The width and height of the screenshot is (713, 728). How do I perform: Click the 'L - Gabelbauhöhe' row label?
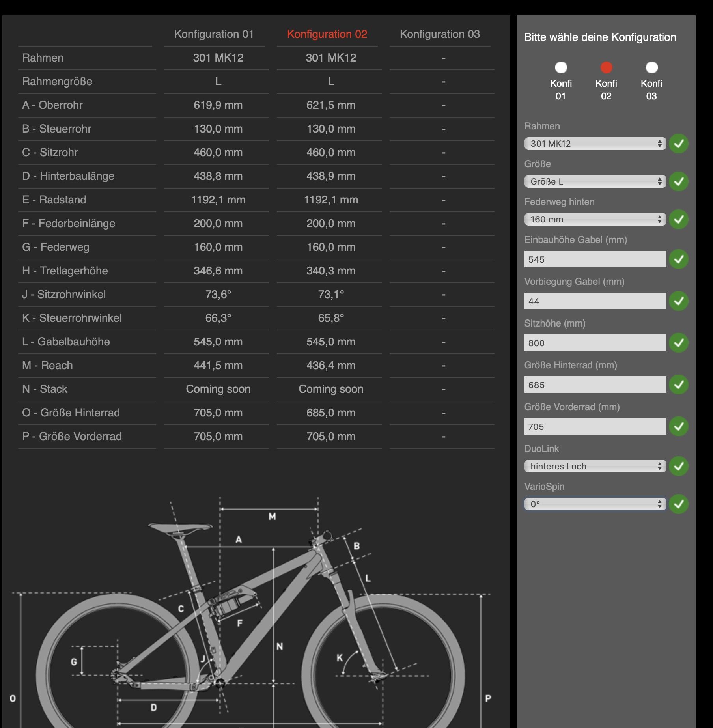66,342
